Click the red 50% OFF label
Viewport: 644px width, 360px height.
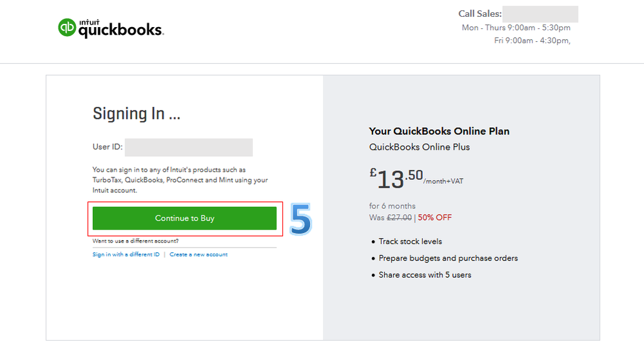tap(434, 217)
